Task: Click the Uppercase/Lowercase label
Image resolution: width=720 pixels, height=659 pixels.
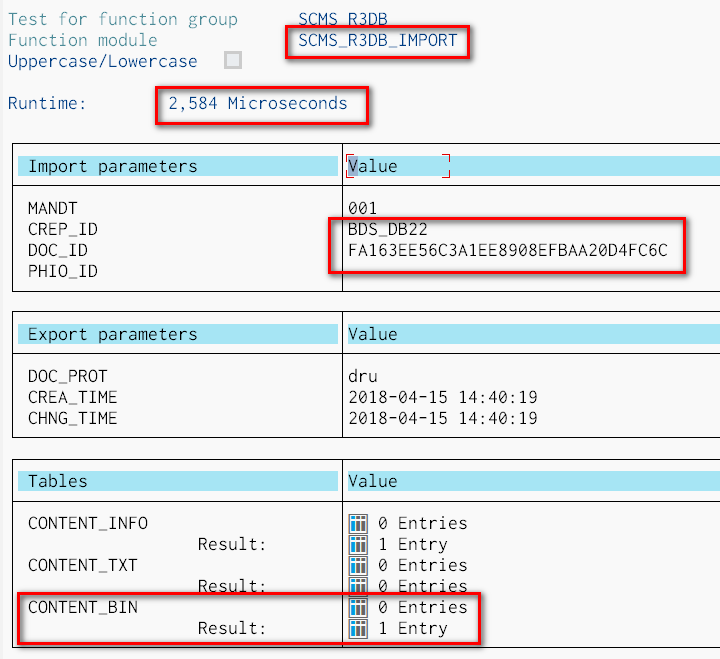Action: [x=103, y=61]
